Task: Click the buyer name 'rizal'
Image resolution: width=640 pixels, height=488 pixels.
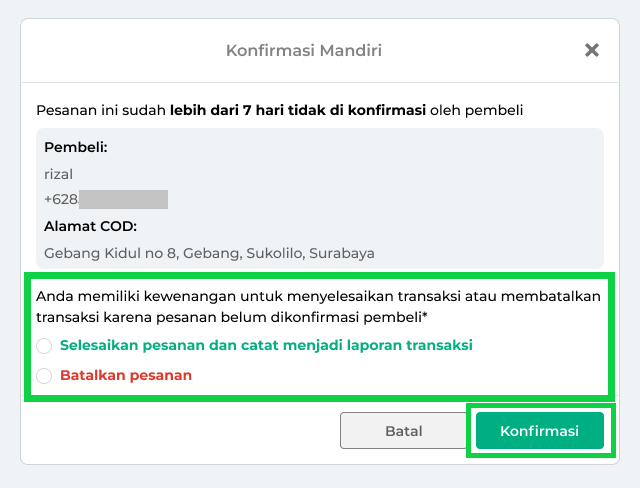Action: [x=59, y=174]
